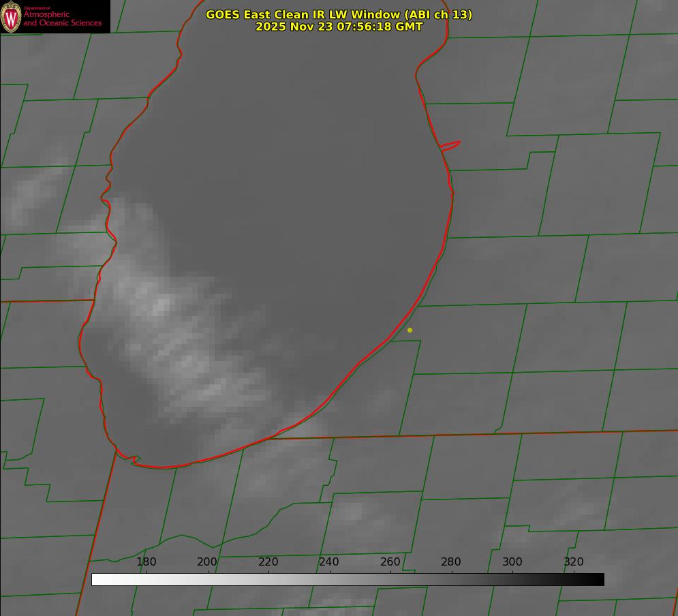Select the 2025 Nov 23 timestamp text
The image size is (678, 616).
click(x=339, y=27)
